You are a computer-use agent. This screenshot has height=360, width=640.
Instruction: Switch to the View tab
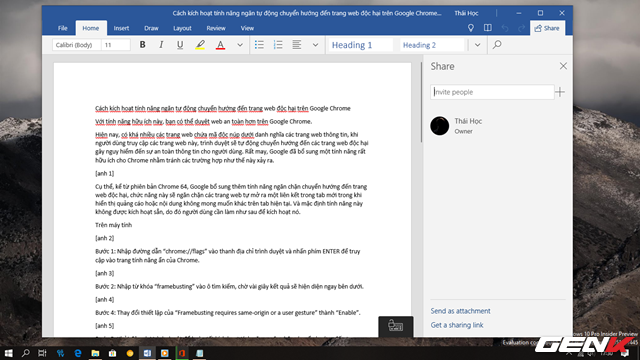tap(247, 28)
